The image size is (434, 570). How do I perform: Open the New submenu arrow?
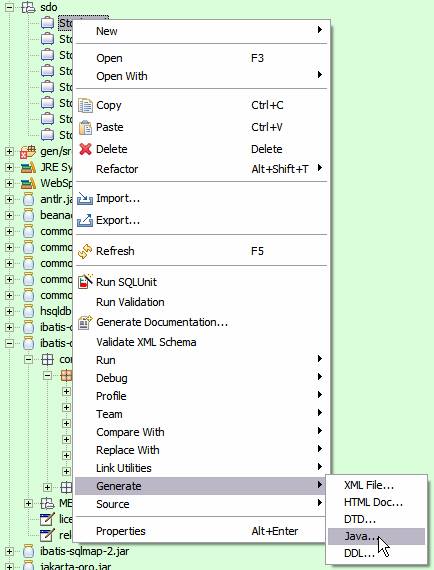pyautogui.click(x=320, y=29)
